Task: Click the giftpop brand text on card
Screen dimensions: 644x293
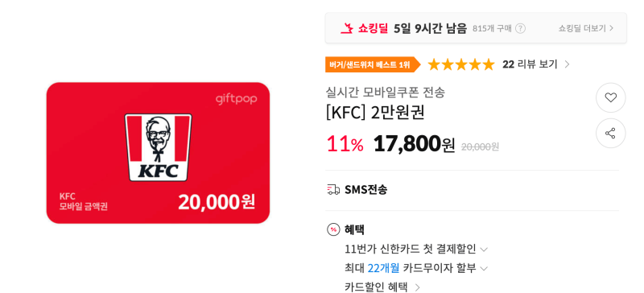Action: 236,99
